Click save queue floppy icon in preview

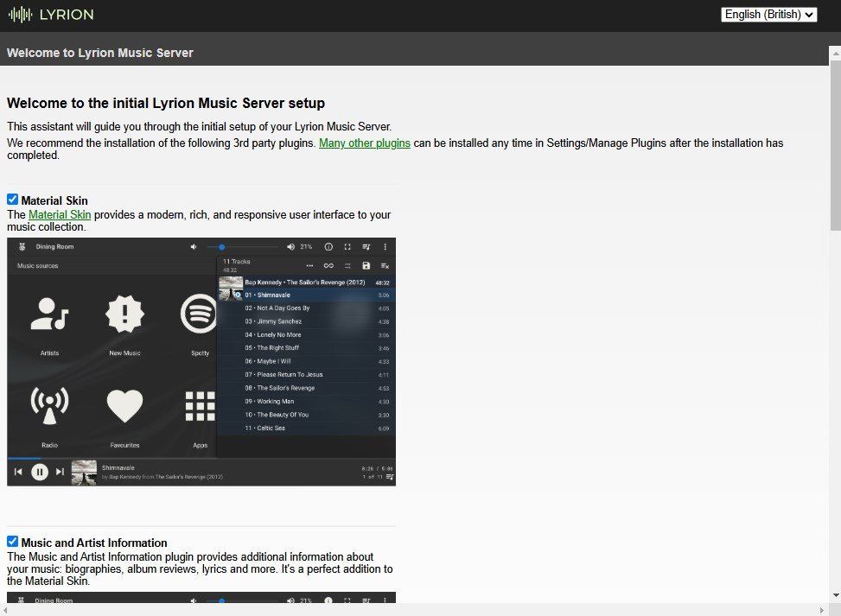pos(366,265)
